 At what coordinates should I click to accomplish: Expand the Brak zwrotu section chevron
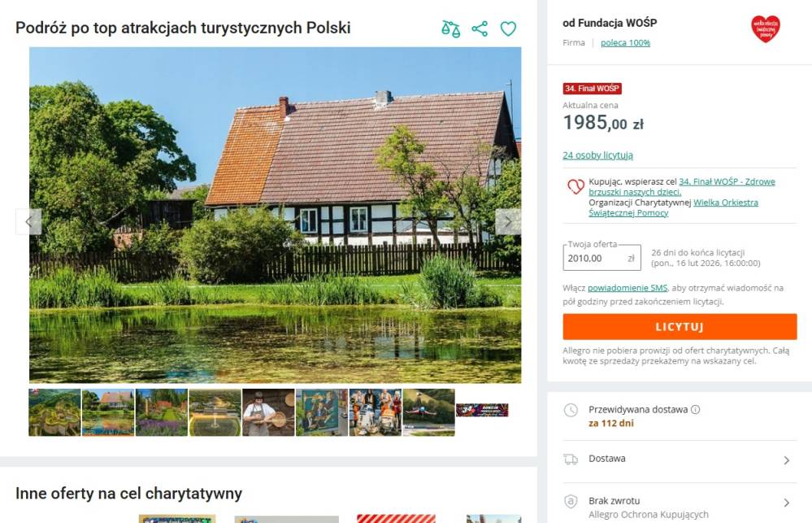tap(787, 503)
